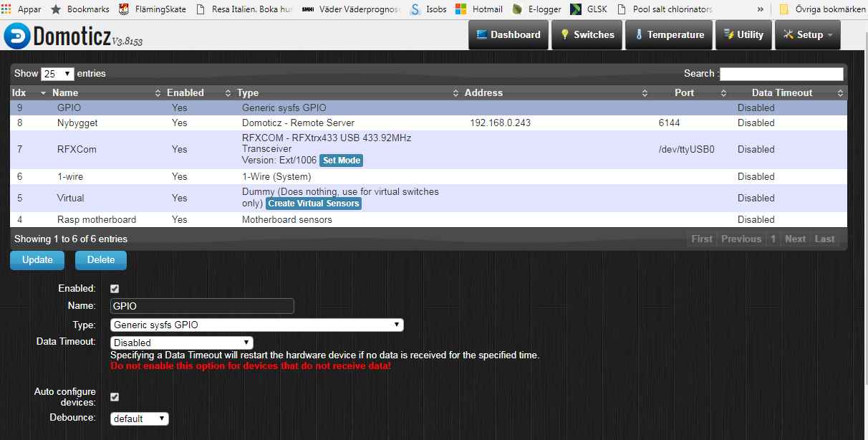868x440 pixels.
Task: Focus the Search input field
Action: pyautogui.click(x=781, y=74)
